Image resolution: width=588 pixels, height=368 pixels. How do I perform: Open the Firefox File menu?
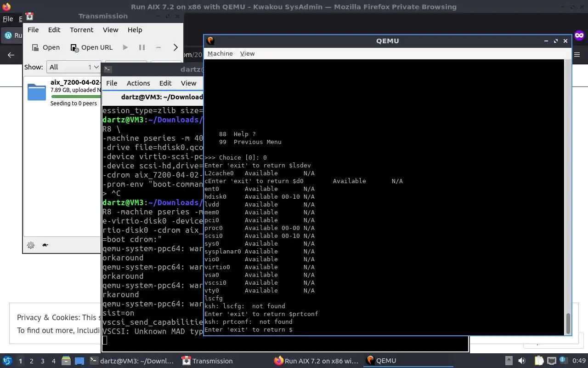[x=8, y=19]
